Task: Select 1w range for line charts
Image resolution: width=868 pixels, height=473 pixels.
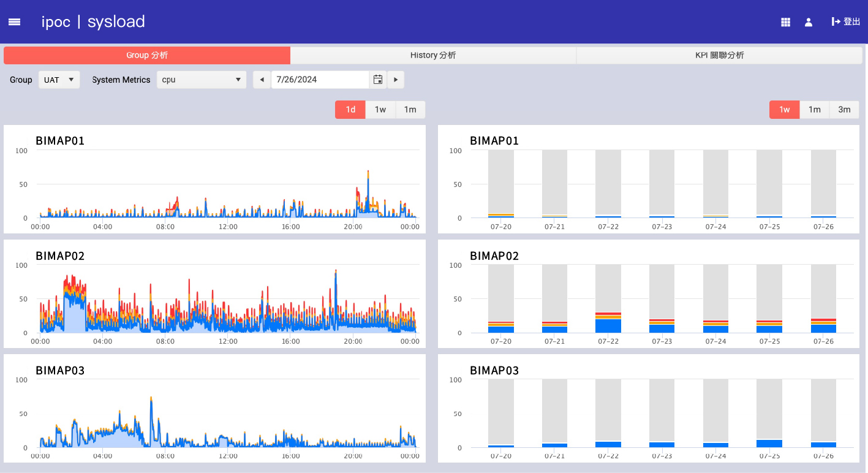Action: (380, 110)
